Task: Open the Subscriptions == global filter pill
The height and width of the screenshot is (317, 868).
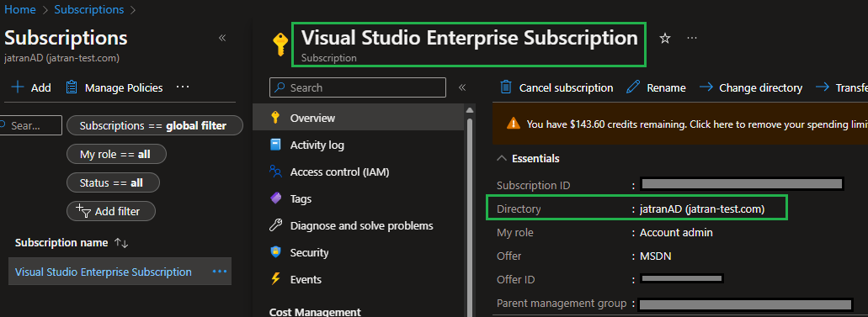Action: pos(154,125)
